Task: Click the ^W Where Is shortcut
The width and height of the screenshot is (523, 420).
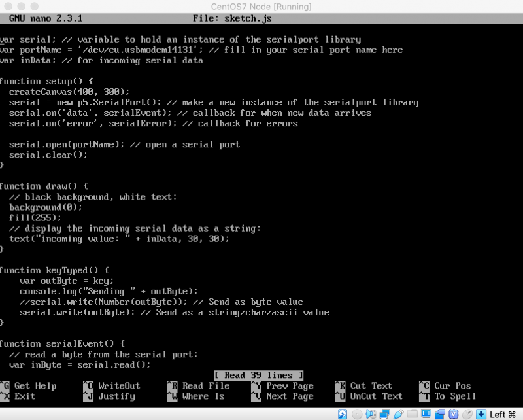Action: [x=195, y=396]
